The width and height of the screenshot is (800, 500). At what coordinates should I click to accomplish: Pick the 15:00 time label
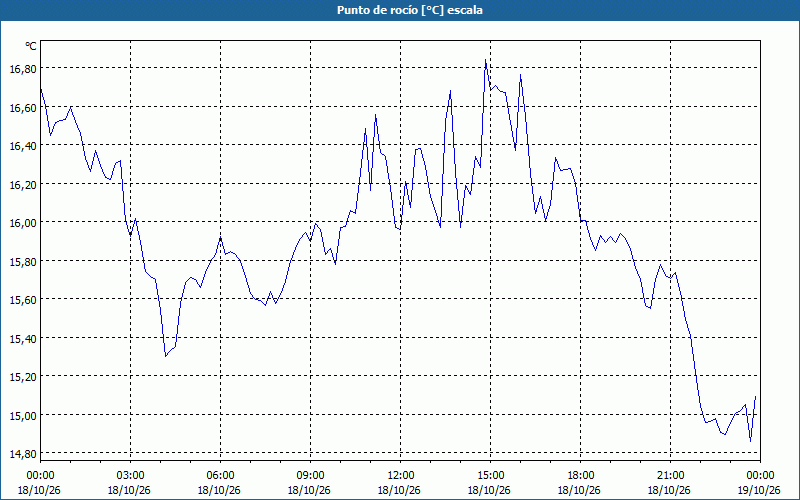(490, 476)
